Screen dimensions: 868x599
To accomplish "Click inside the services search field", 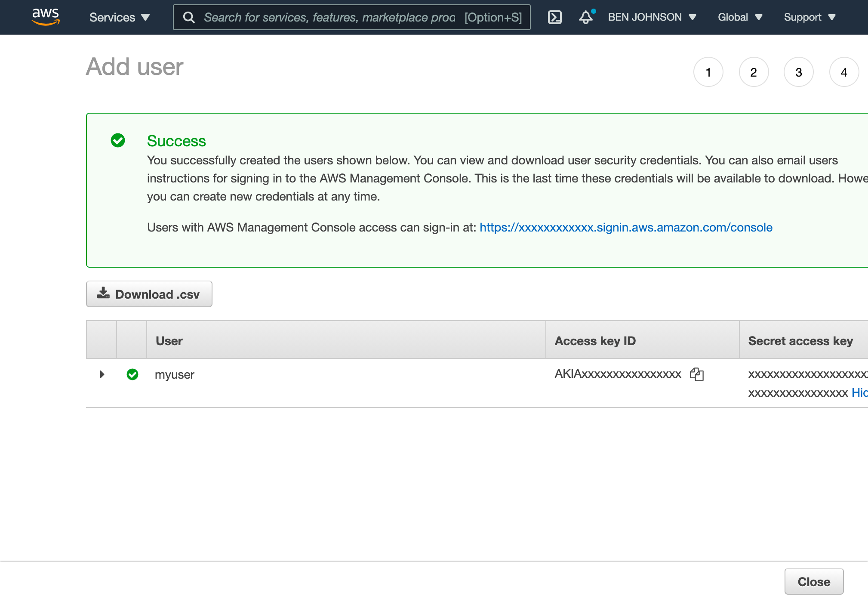I will coord(327,17).
